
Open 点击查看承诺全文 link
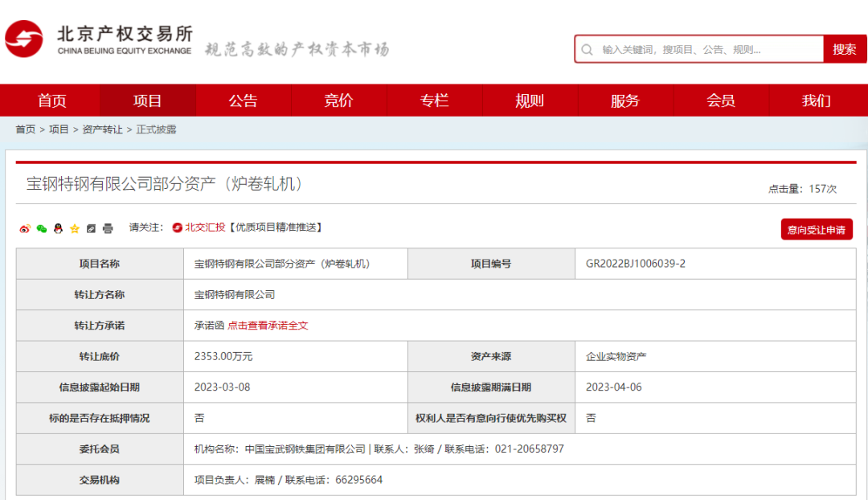(x=268, y=326)
